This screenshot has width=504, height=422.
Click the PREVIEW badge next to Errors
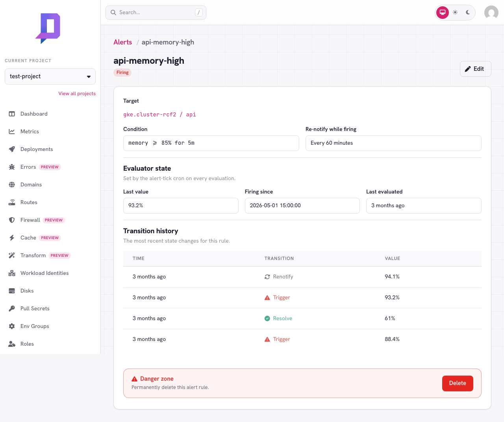click(x=50, y=167)
